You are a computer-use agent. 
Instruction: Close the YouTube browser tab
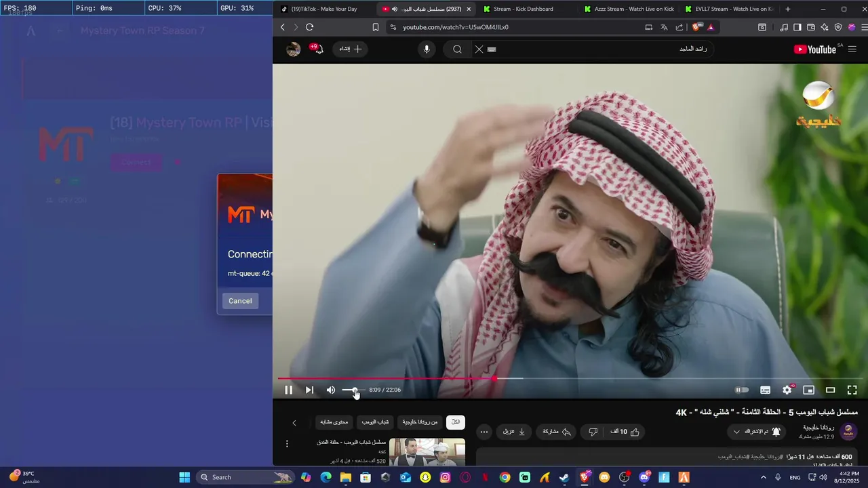click(x=469, y=9)
